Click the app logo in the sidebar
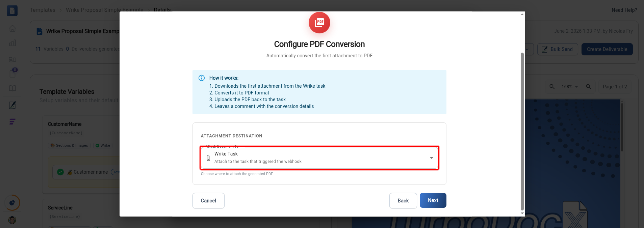This screenshot has height=228, width=644. coord(12,11)
